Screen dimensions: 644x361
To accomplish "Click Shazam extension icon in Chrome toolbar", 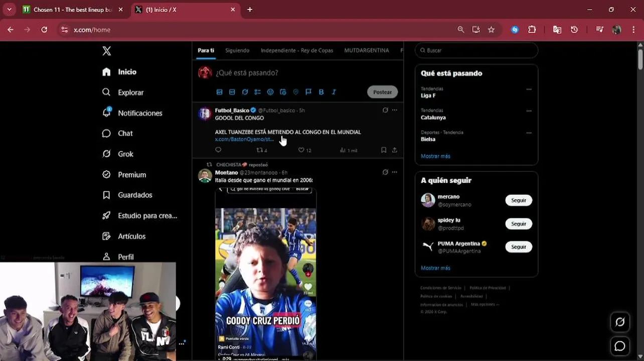I will (515, 30).
